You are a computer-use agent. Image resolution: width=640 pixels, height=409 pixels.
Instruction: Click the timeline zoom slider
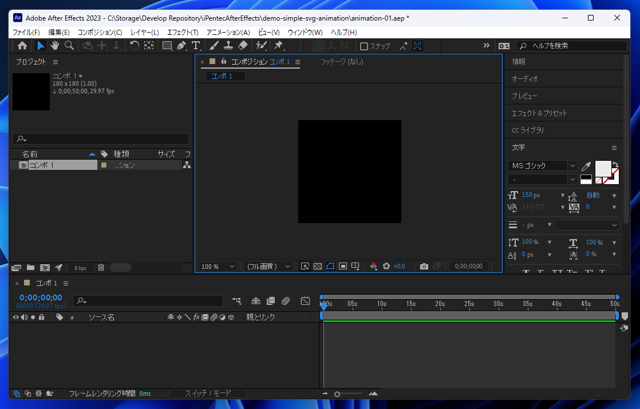coord(349,394)
